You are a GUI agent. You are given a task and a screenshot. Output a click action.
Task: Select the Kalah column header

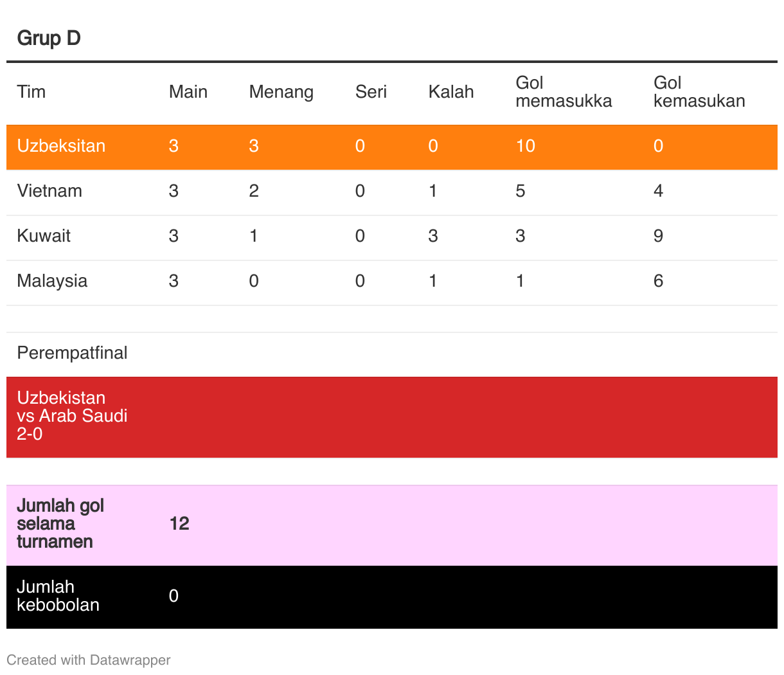pos(450,92)
